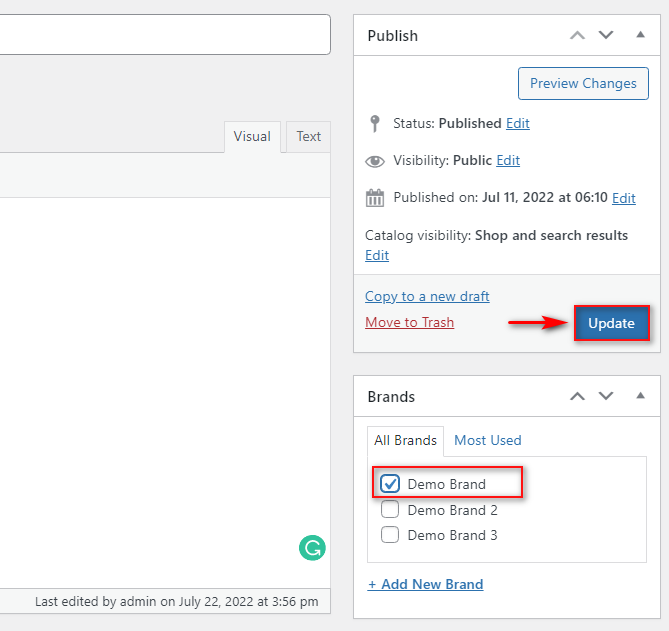Viewport: 669px width, 631px height.
Task: Click the status pin icon
Action: [375, 124]
